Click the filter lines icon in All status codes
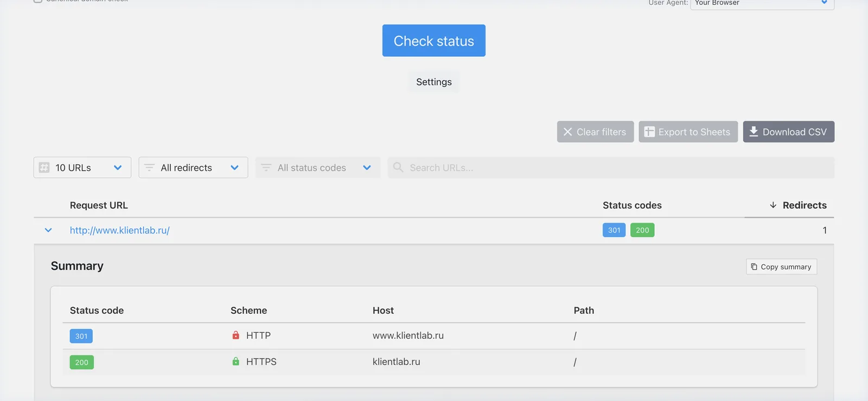Image resolution: width=868 pixels, height=401 pixels. pos(266,167)
